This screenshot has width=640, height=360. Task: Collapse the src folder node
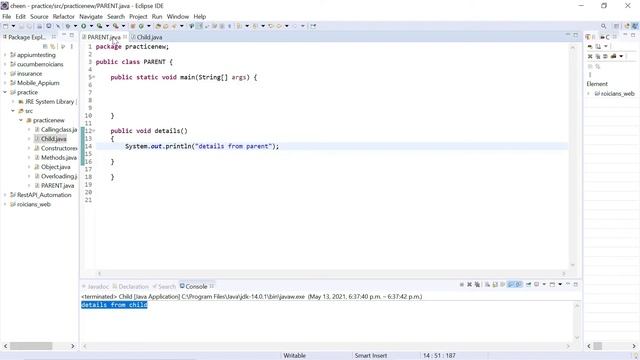[x=13, y=111]
